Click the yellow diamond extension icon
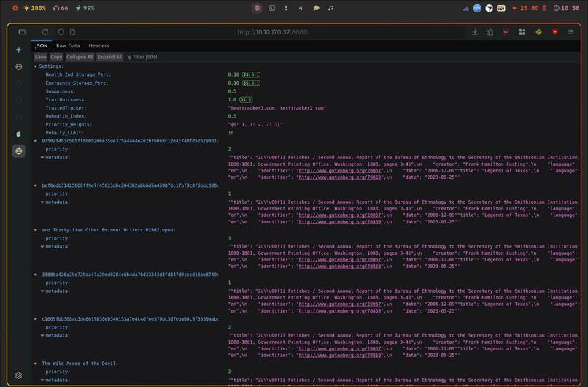 [x=538, y=32]
